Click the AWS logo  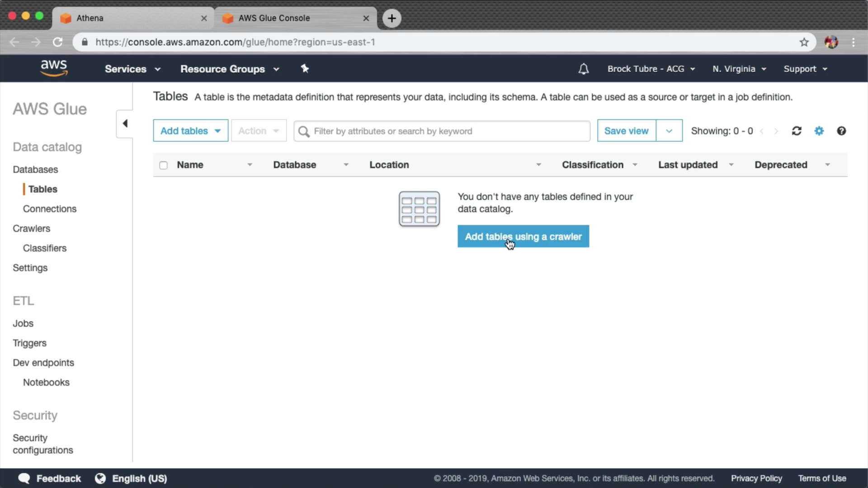[x=54, y=68]
